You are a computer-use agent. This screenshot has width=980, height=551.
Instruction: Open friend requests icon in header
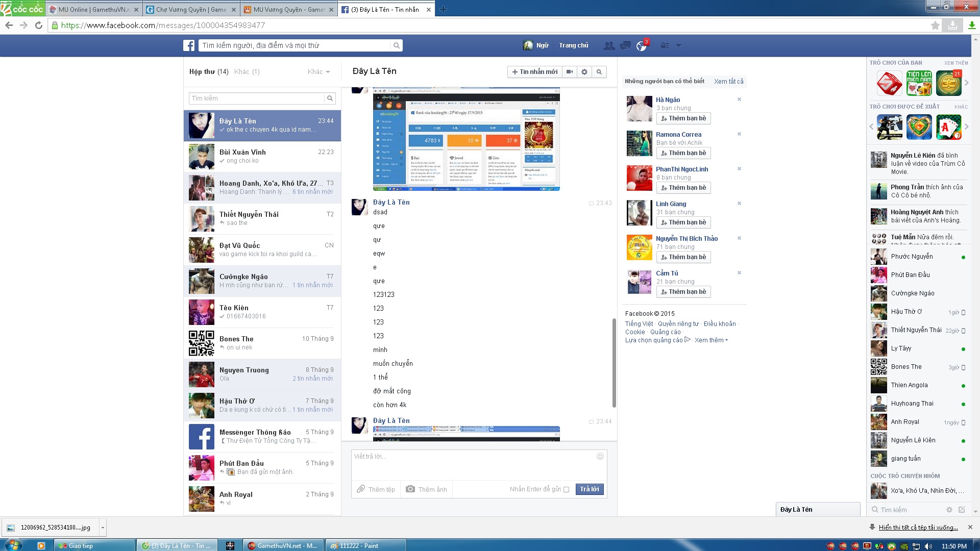tap(608, 46)
